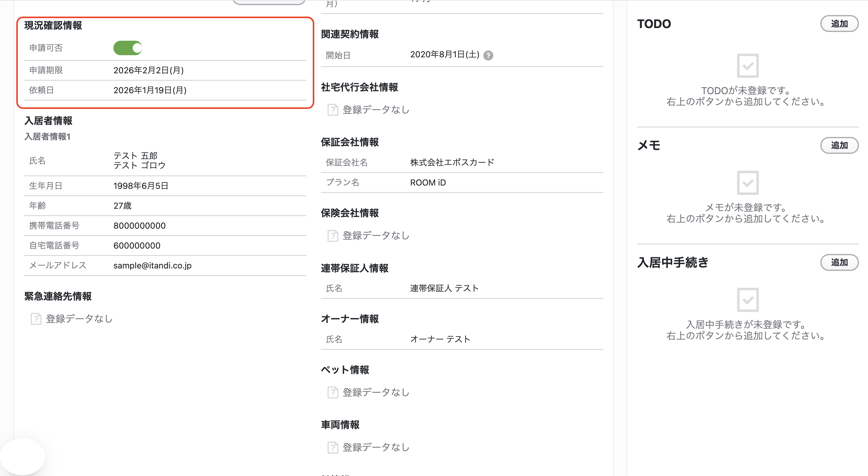Click the no-data icon under 車両情報
The image size is (868, 476).
click(x=333, y=447)
